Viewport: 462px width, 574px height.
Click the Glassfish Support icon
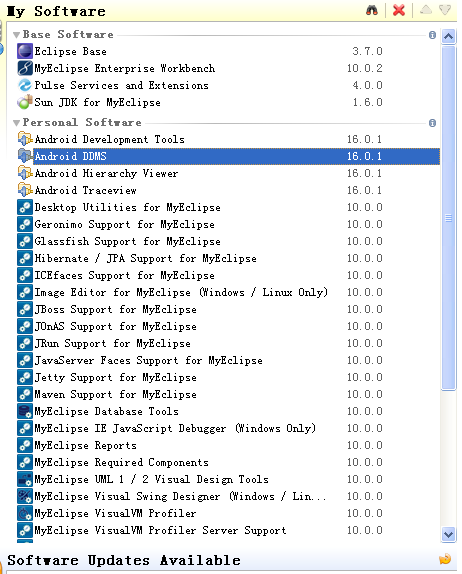point(25,241)
